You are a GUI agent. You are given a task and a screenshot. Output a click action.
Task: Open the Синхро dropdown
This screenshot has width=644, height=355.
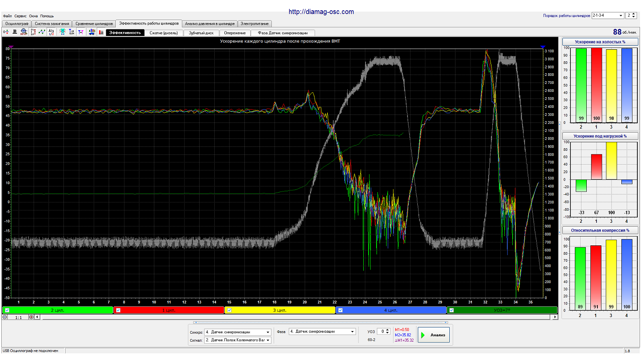tap(238, 332)
